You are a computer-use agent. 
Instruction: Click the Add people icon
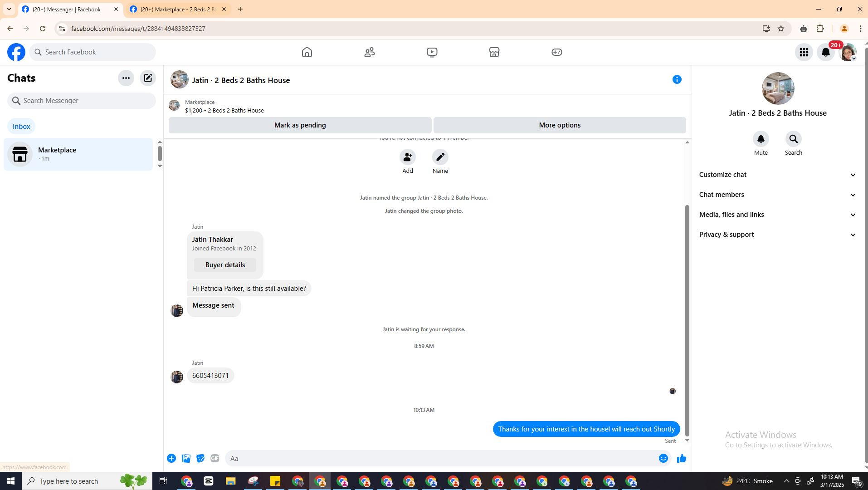(x=408, y=157)
